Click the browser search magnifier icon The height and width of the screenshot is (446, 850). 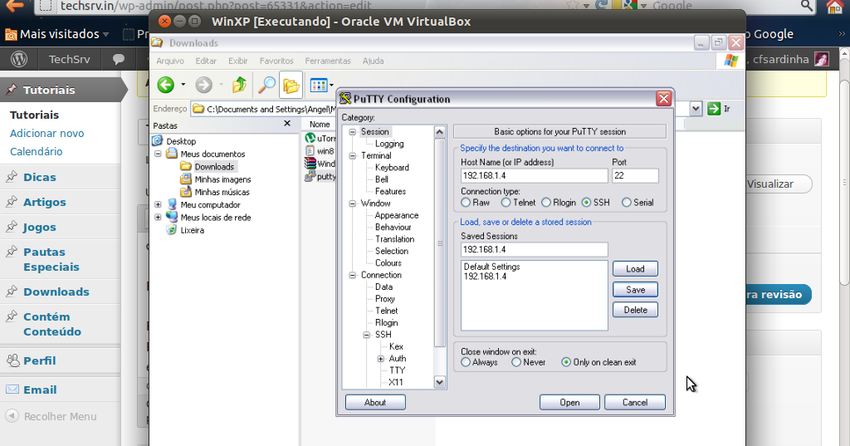tap(807, 5)
